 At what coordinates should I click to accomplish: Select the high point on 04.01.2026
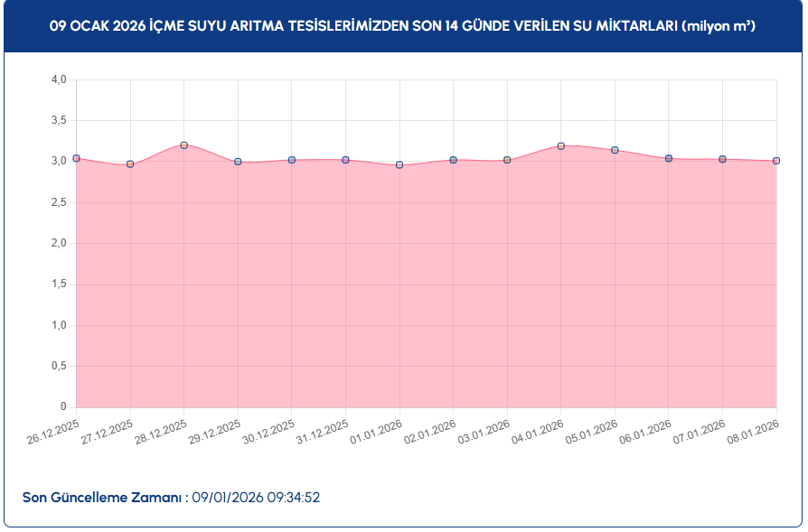[561, 146]
